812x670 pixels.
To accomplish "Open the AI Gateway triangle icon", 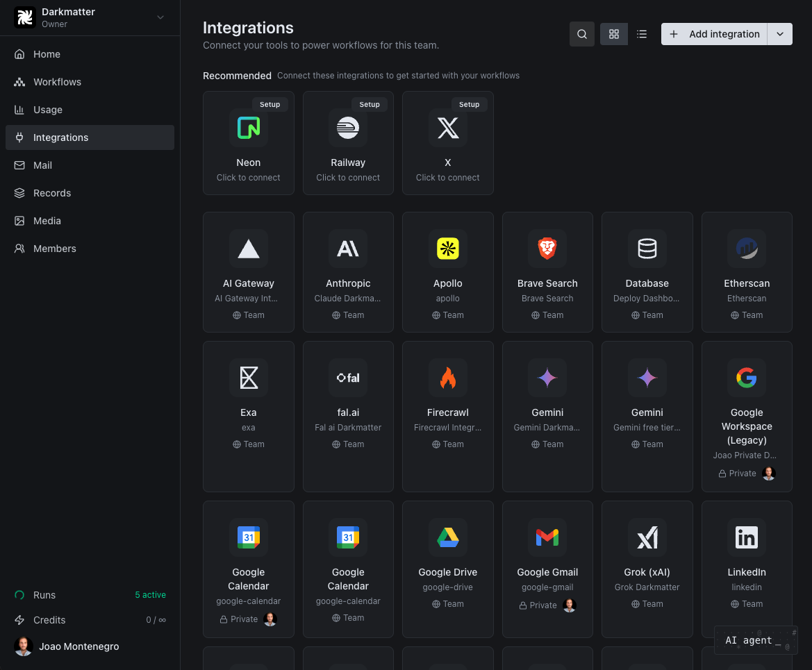I will point(249,249).
